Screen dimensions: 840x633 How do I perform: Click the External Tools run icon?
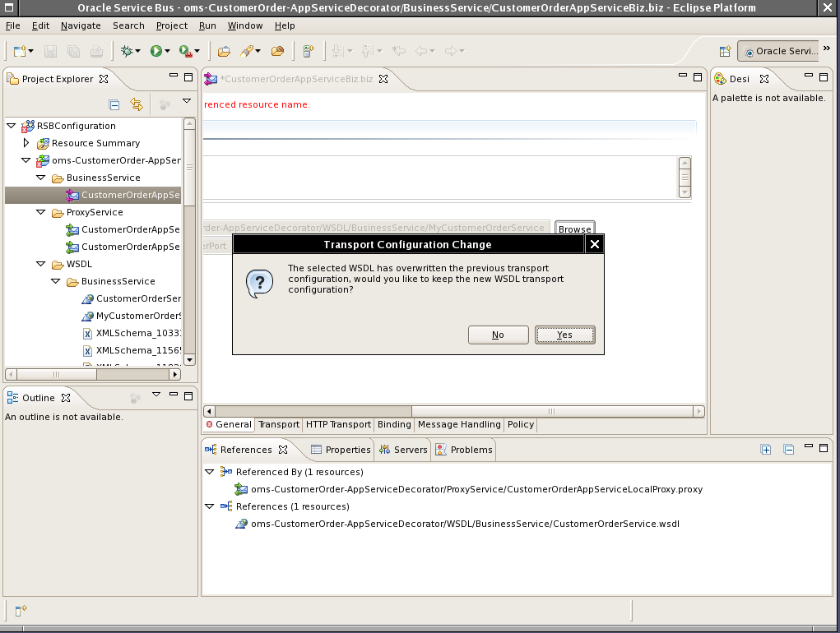tap(185, 51)
